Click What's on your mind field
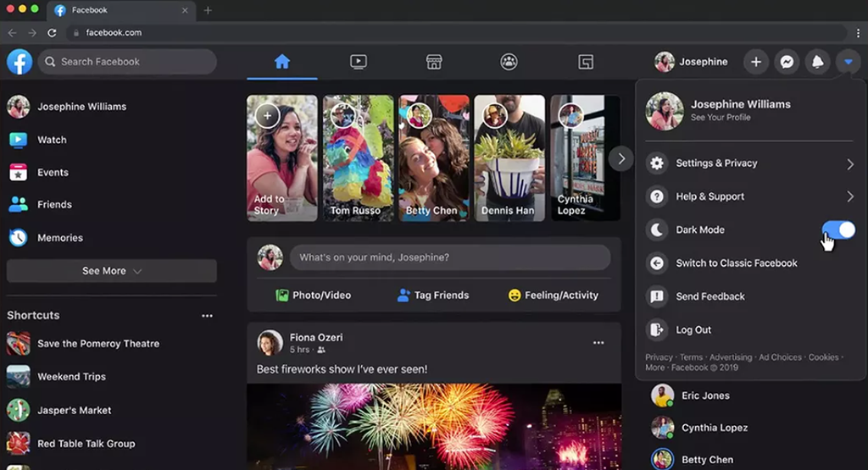The image size is (868, 470). pyautogui.click(x=450, y=257)
